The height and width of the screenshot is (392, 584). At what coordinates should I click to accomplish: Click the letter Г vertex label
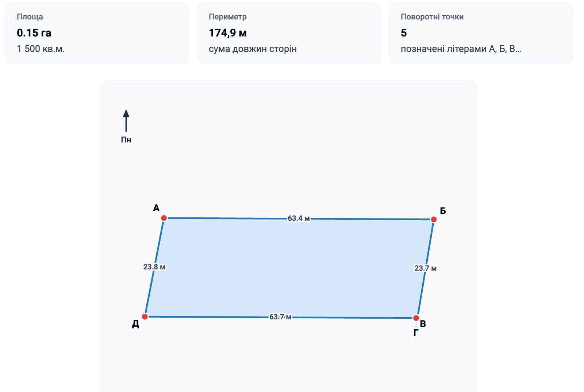tap(416, 333)
